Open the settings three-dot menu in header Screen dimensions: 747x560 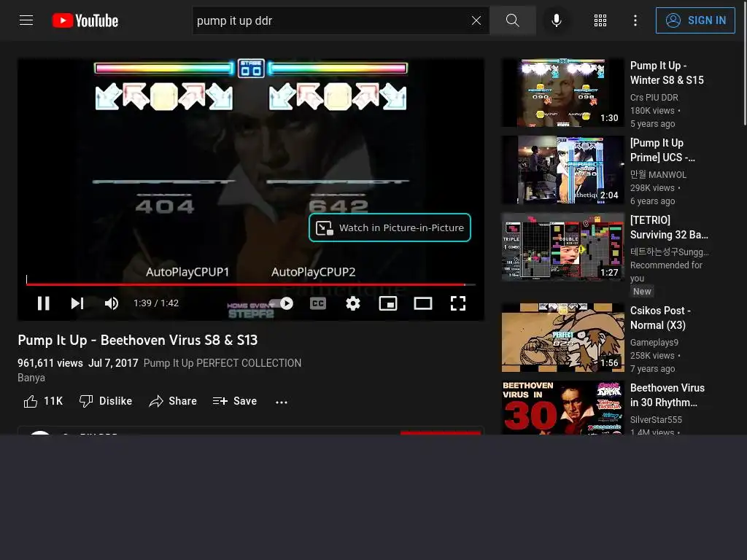click(x=635, y=20)
